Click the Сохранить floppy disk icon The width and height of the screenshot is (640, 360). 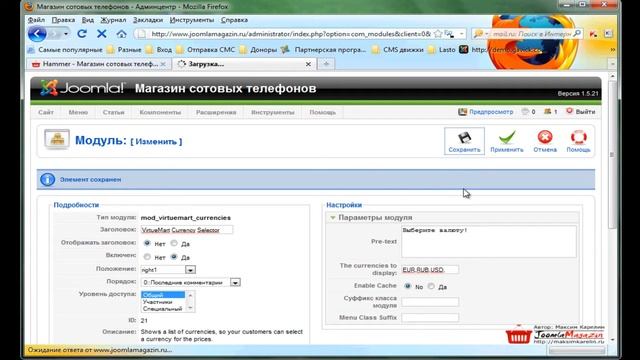pos(464,138)
